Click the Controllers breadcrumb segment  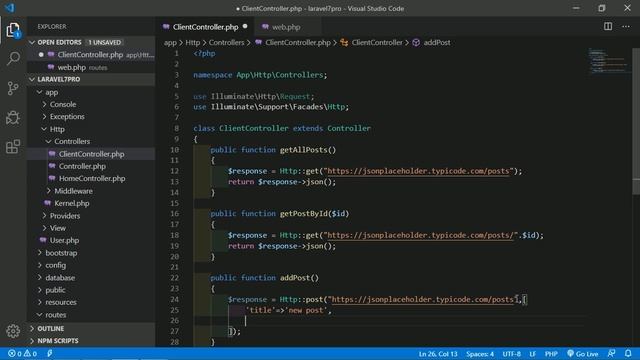coord(226,42)
